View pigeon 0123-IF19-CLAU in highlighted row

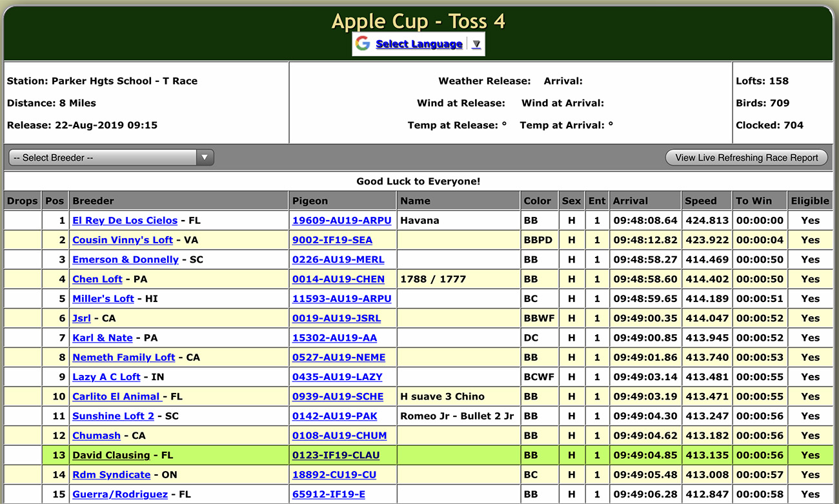(x=336, y=455)
